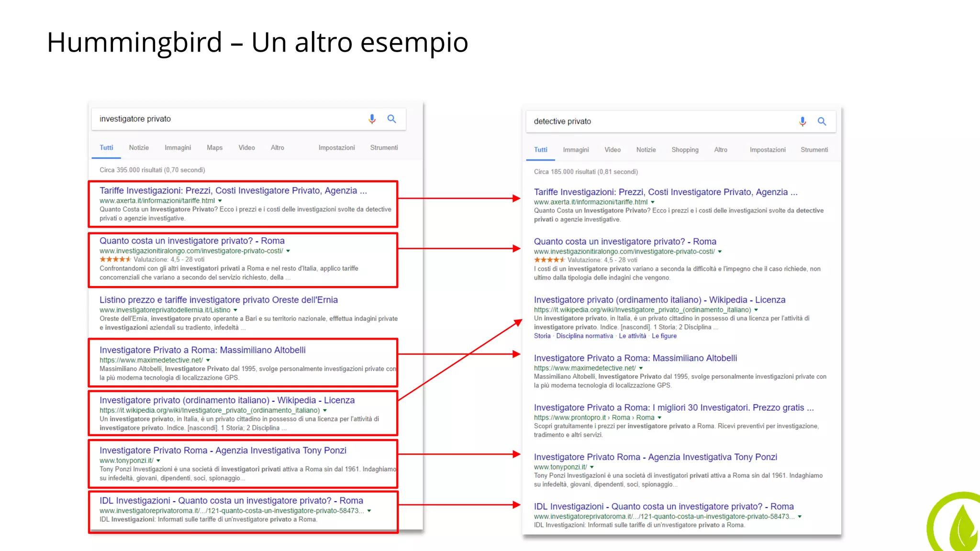The image size is (980, 551).
Task: Open 'I migliori 30 Investigatori' prontopro result
Action: (x=674, y=408)
